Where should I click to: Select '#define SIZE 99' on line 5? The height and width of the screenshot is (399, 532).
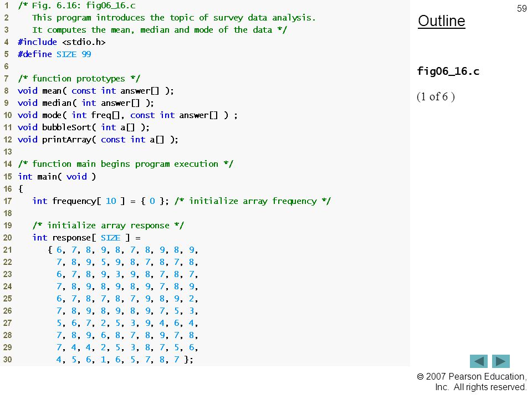point(54,54)
